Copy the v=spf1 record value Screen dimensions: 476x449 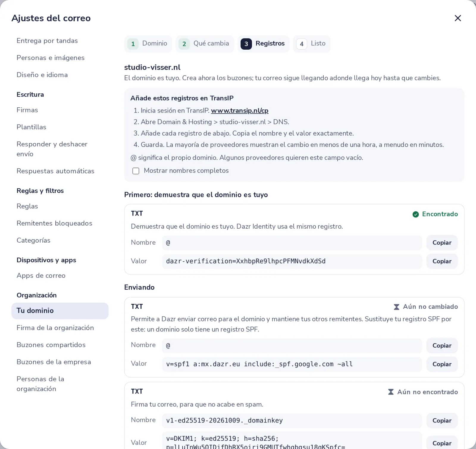point(442,364)
